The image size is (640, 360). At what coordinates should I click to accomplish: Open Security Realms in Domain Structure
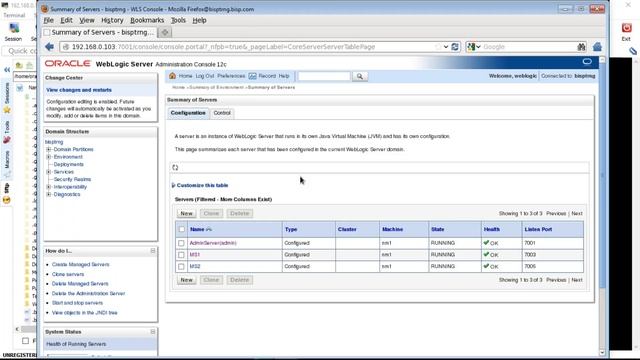pyautogui.click(x=72, y=179)
